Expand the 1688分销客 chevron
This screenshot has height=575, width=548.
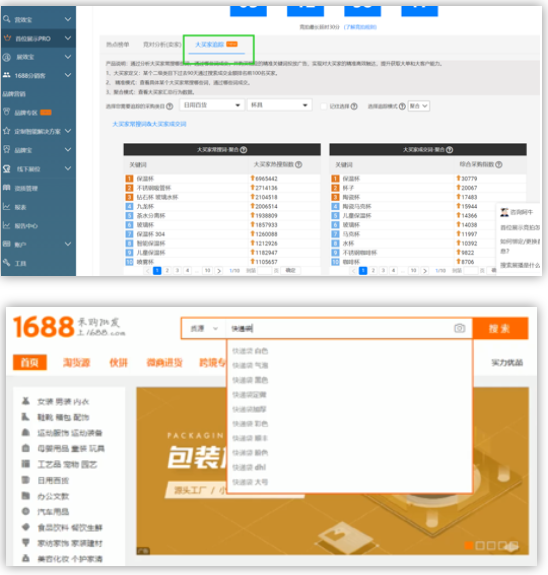[68, 75]
